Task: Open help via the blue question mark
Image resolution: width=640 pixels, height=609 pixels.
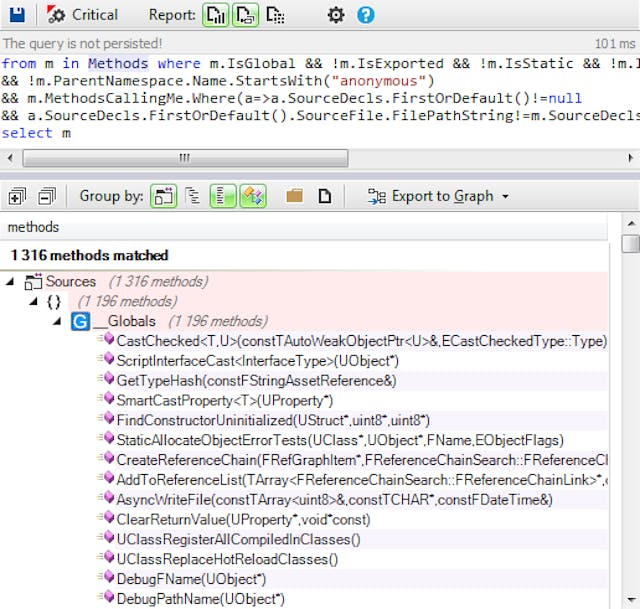Action: pyautogui.click(x=366, y=15)
